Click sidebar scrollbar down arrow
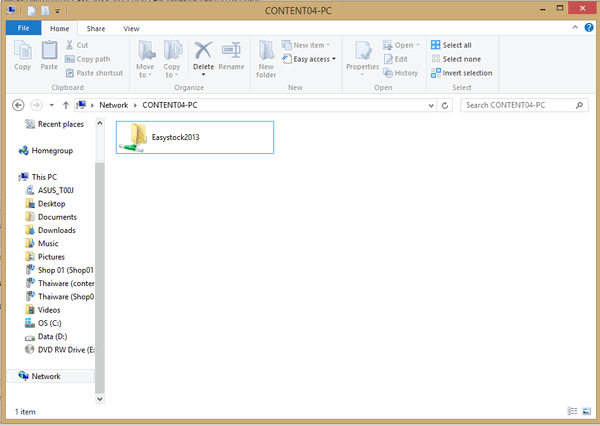 tap(99, 399)
